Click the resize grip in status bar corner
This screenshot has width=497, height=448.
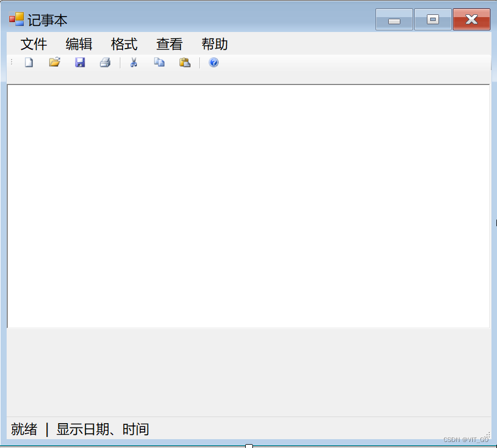click(488, 435)
